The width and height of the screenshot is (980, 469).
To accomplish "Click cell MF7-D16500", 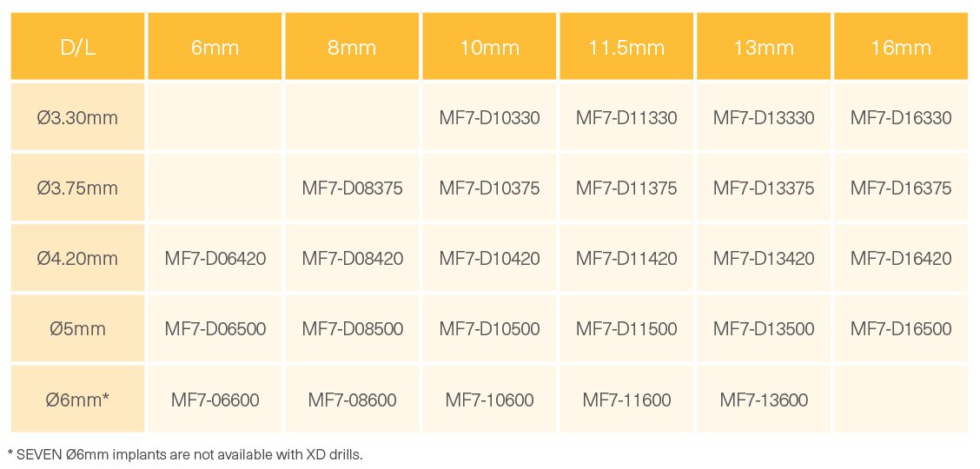I will point(901,328).
